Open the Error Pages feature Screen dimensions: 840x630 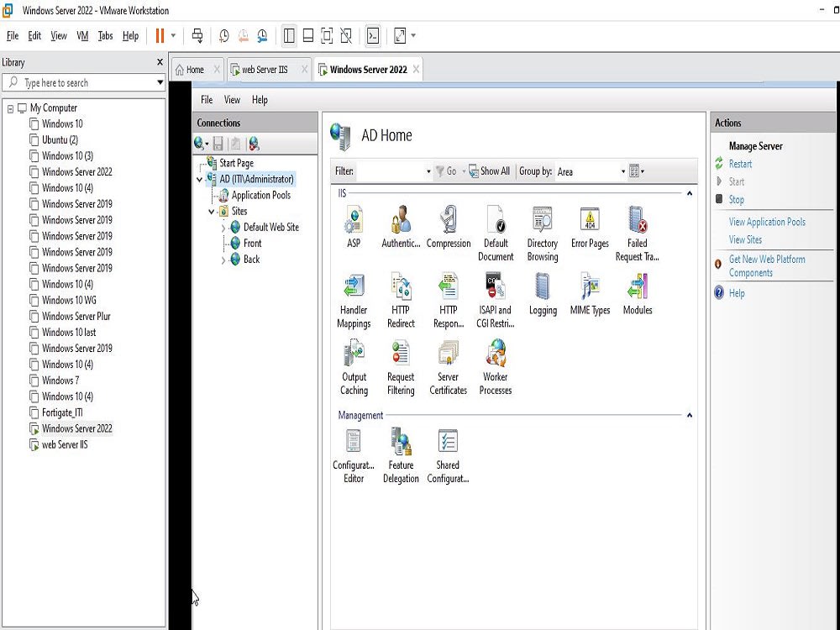(589, 224)
